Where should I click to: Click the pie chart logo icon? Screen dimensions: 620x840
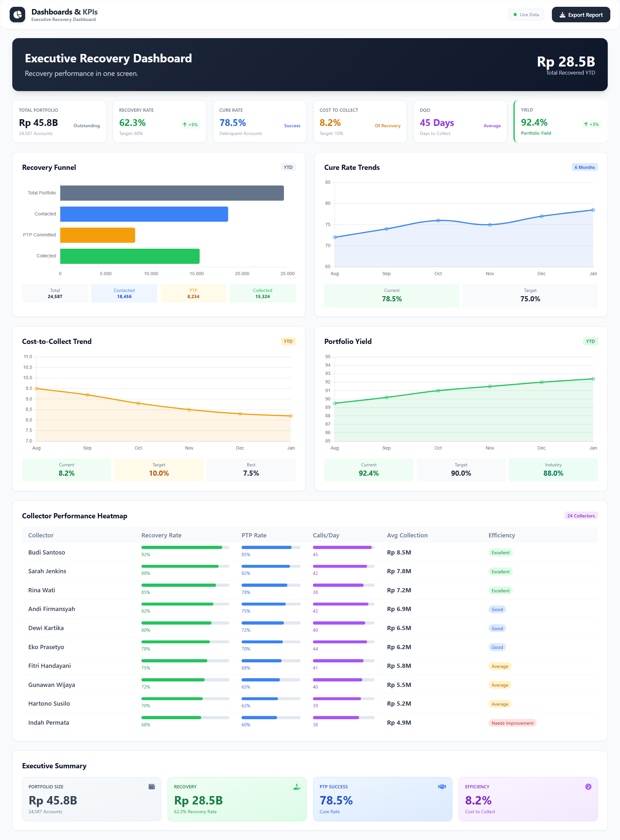tap(17, 15)
